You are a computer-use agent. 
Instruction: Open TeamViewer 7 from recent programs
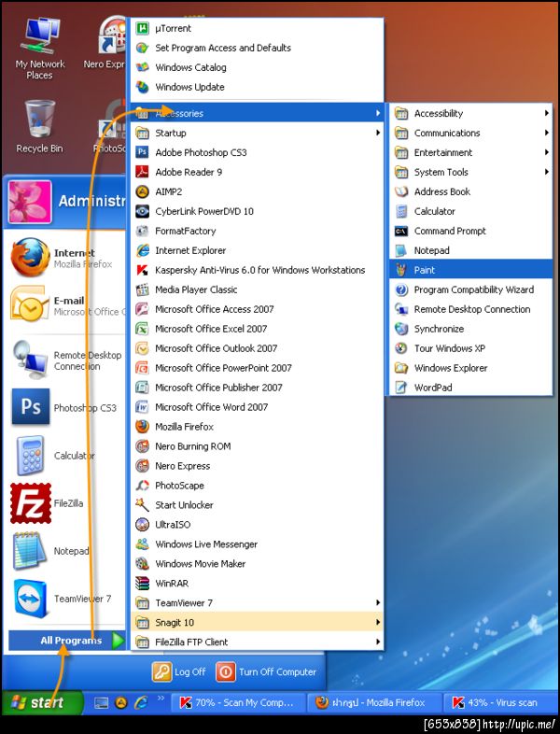[65, 599]
